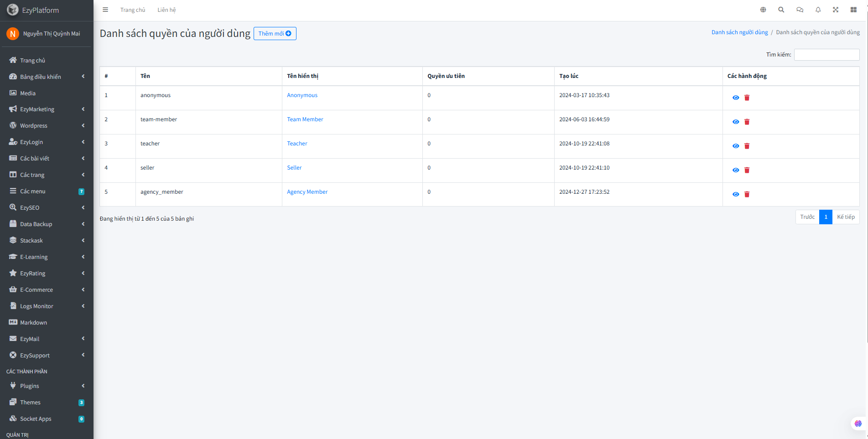Image resolution: width=868 pixels, height=439 pixels.
Task: View the team-member role via eye icon
Action: pyautogui.click(x=736, y=122)
